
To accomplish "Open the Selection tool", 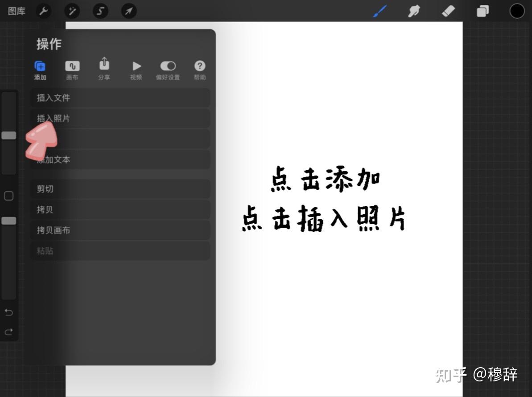I will pyautogui.click(x=100, y=11).
